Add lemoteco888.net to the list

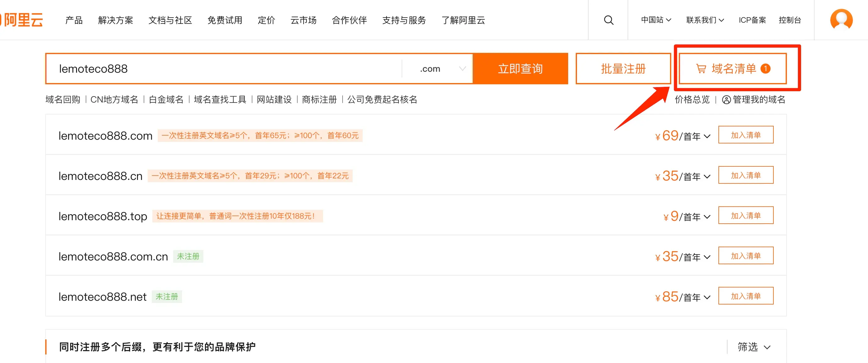click(745, 296)
